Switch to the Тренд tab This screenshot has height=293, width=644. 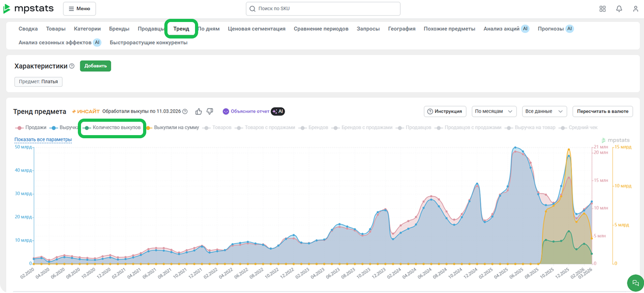click(181, 29)
